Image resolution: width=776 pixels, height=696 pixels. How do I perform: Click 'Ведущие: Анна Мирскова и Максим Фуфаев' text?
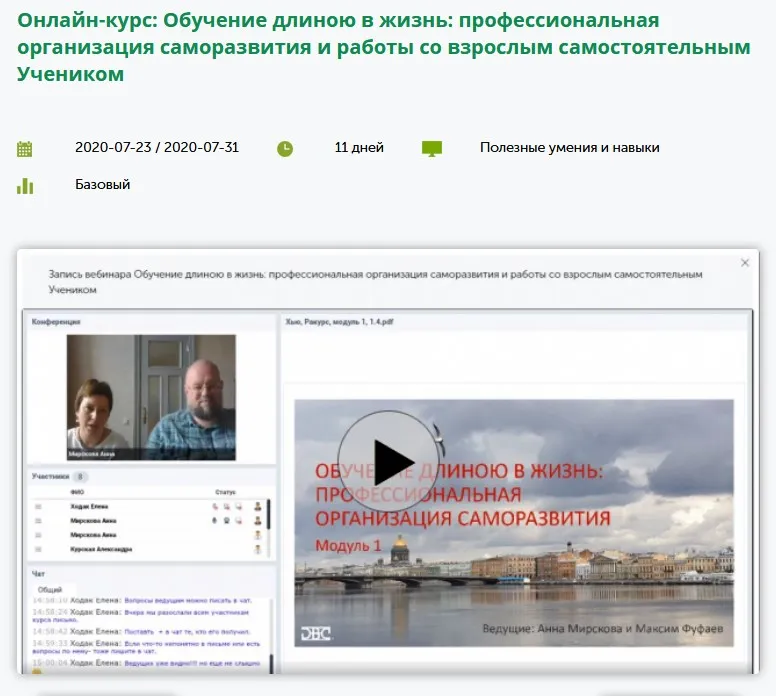603,629
